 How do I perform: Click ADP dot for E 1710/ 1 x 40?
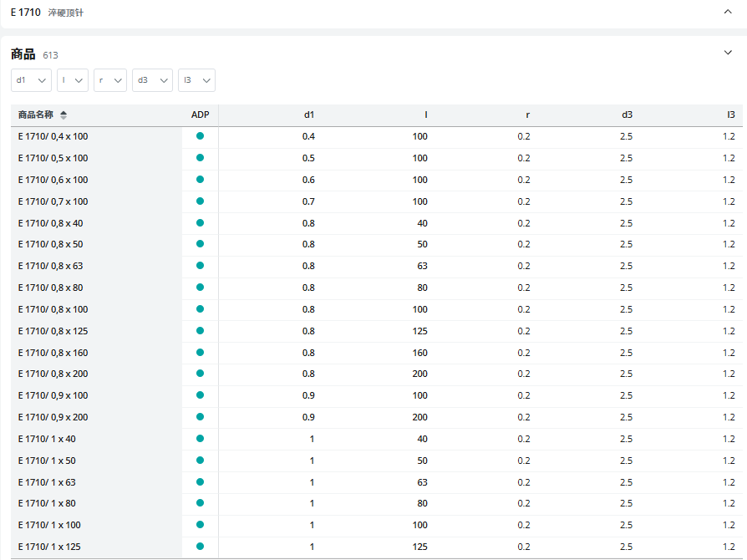click(x=200, y=438)
